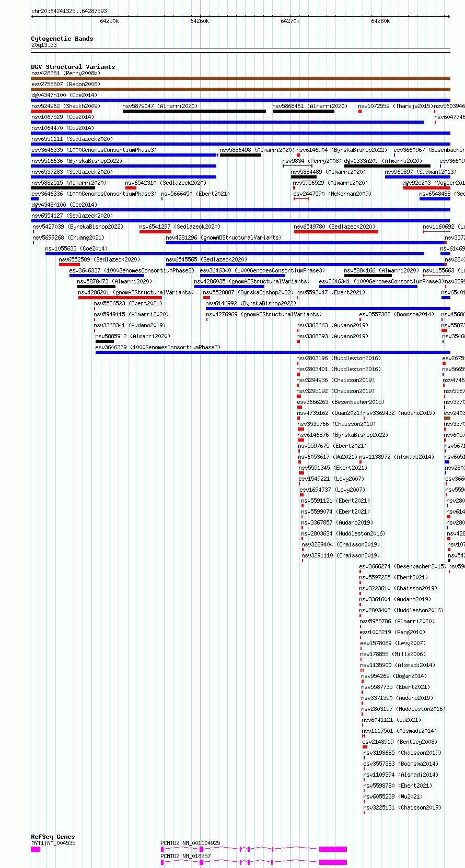Click the DGV Structural Variants track title
This screenshot has height=868, width=465.
click(73, 67)
